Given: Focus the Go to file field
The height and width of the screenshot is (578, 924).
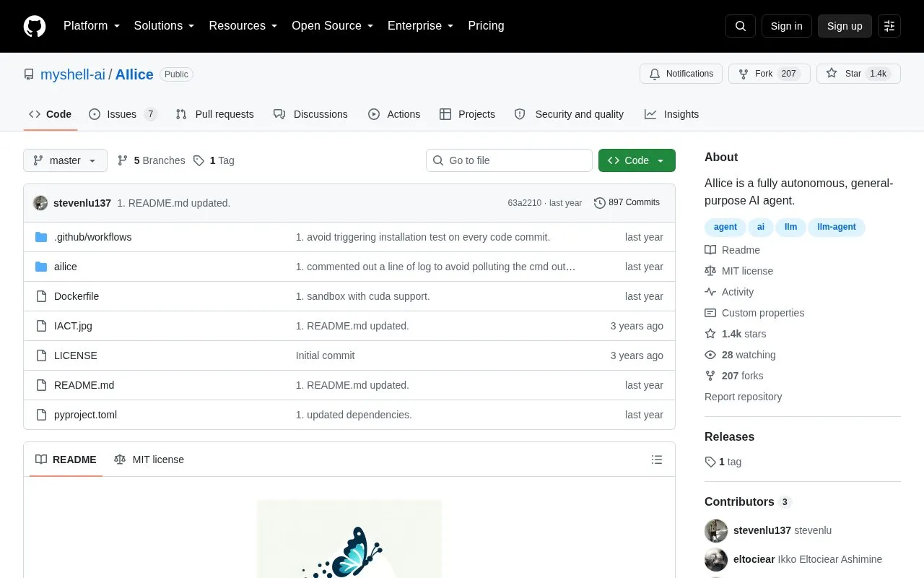Looking at the screenshot, I should (509, 160).
